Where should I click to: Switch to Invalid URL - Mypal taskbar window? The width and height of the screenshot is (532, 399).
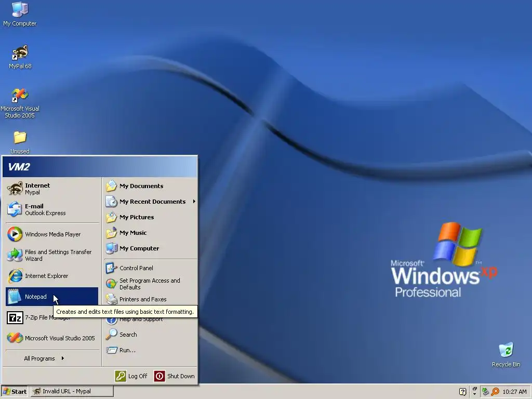[72, 392]
